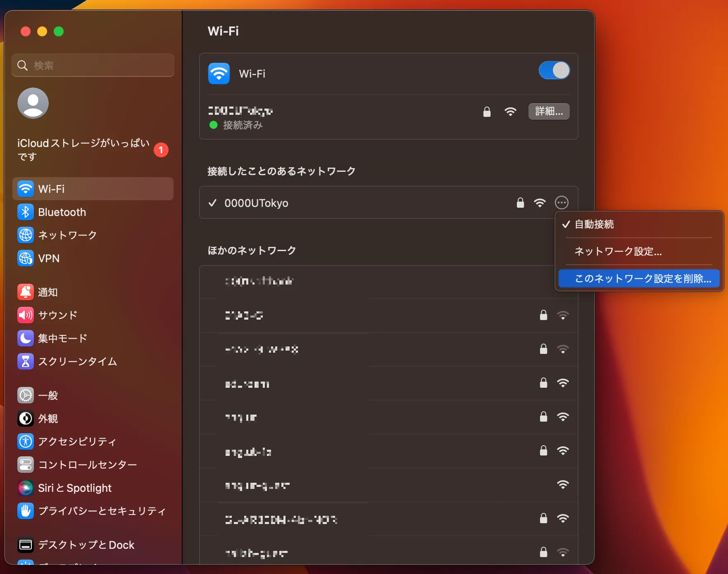
Task: Click the Bluetooth icon in sidebar
Action: pos(26,212)
